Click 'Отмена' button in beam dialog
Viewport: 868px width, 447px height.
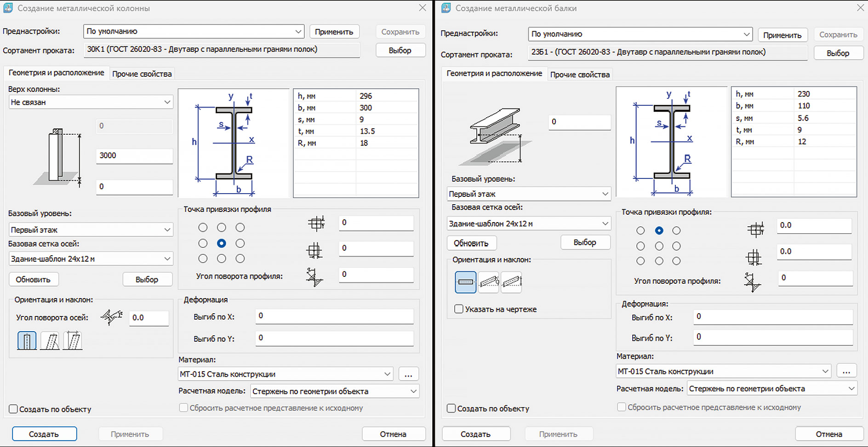[829, 434]
